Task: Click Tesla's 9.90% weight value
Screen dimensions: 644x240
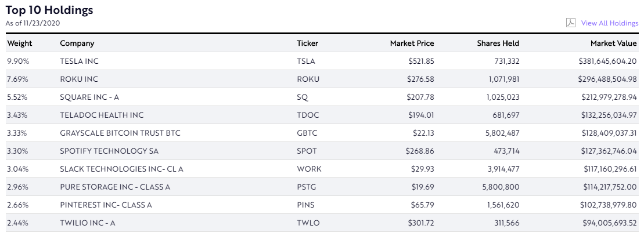Action: pyautogui.click(x=17, y=61)
